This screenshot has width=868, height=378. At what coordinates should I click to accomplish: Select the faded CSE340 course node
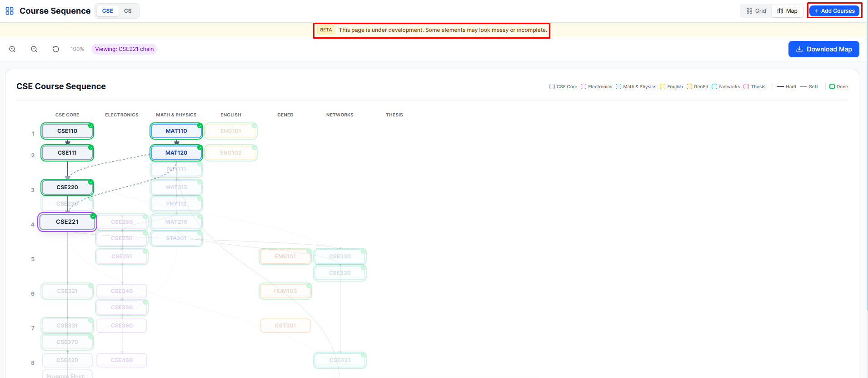click(x=122, y=291)
